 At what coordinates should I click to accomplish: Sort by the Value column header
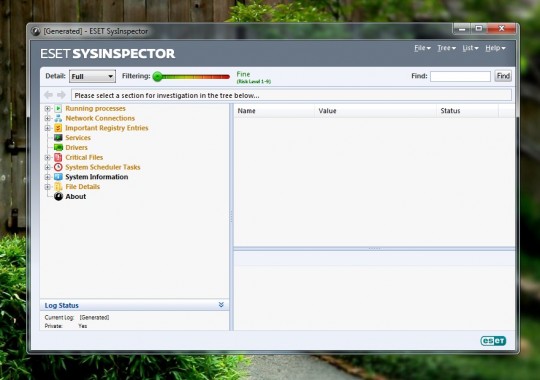coord(375,111)
